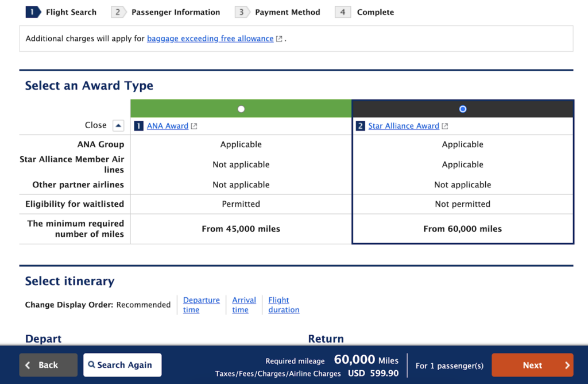Click the number 2 badge beside Star Alliance Award
The width and height of the screenshot is (588, 384).
coord(360,126)
